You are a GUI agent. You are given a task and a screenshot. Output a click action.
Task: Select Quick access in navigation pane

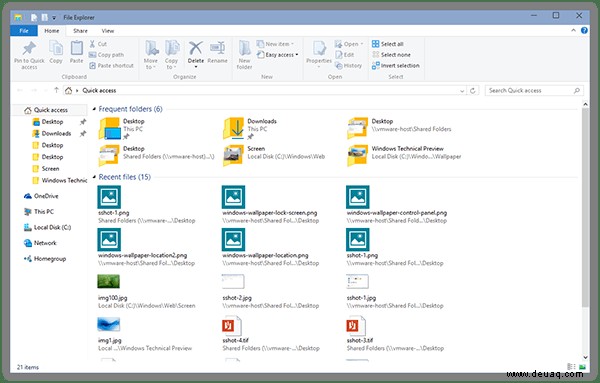(x=46, y=110)
